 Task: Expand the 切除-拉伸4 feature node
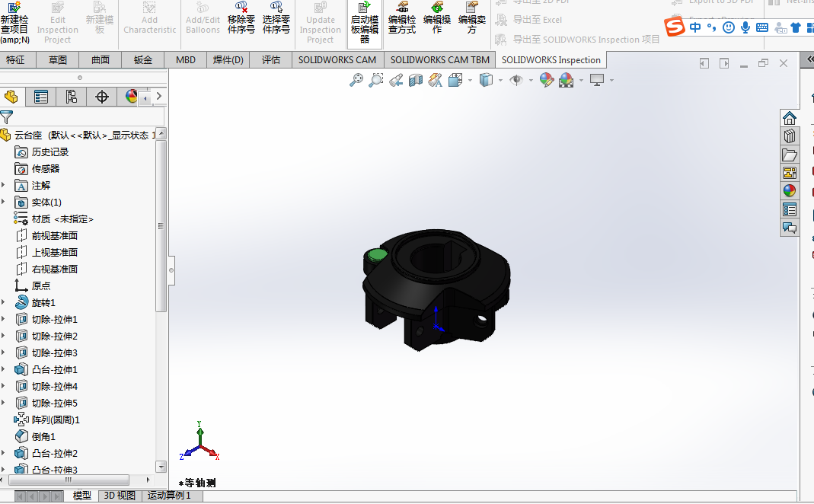(4, 386)
